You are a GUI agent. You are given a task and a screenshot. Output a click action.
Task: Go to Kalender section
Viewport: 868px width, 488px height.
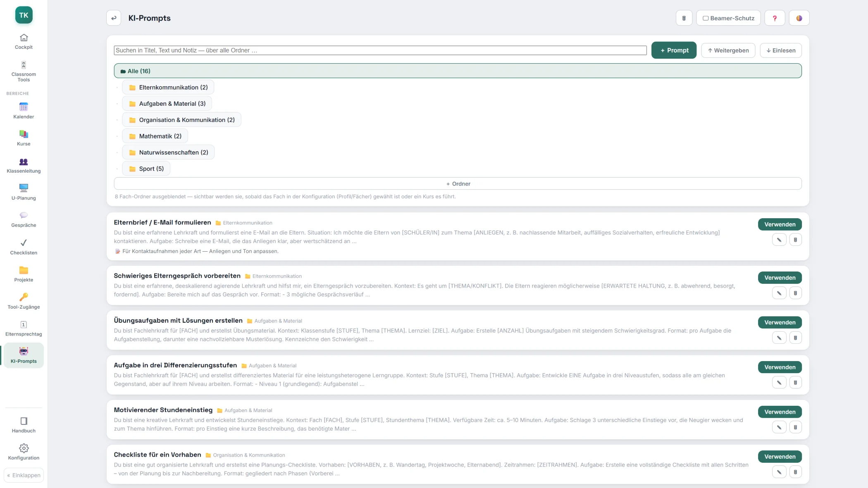(x=24, y=111)
